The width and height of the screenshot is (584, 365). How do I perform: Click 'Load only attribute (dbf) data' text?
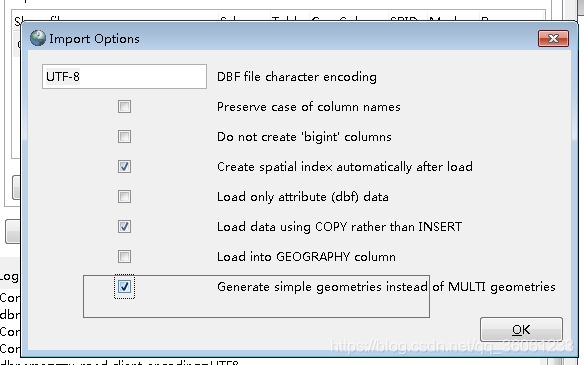303,197
